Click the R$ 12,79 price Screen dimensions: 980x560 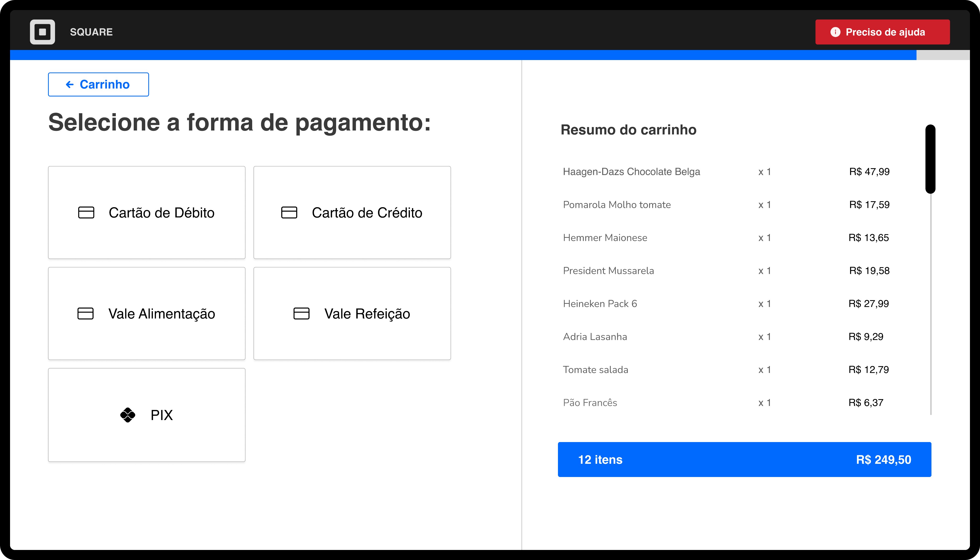pos(869,370)
